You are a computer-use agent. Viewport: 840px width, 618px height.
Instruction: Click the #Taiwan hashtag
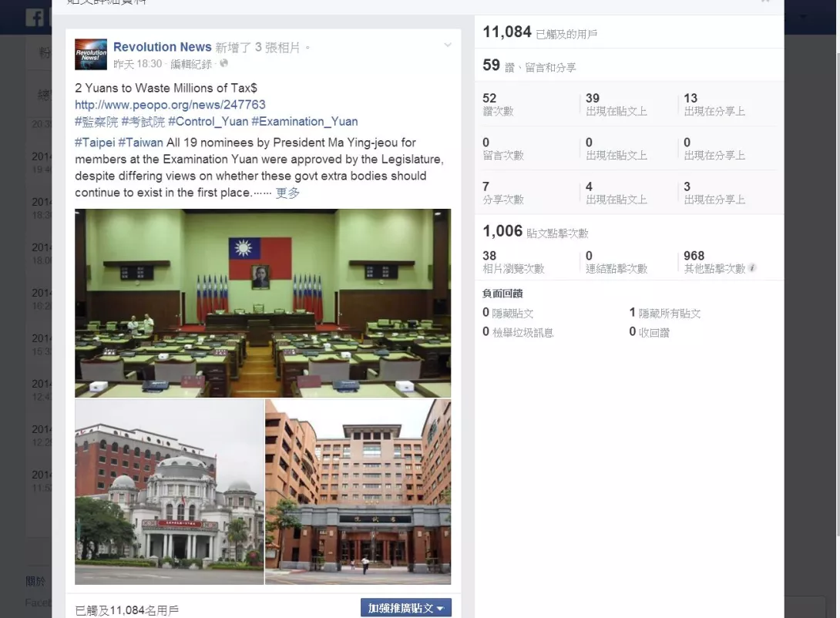point(140,143)
